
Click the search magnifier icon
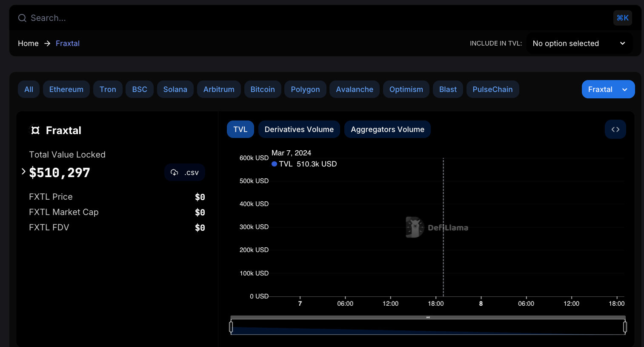pos(22,18)
